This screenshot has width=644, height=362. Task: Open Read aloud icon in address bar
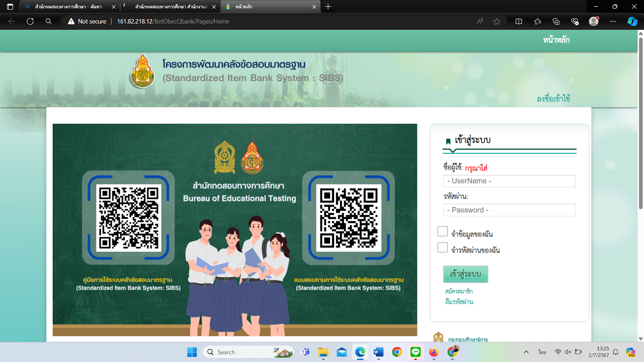coord(480,21)
